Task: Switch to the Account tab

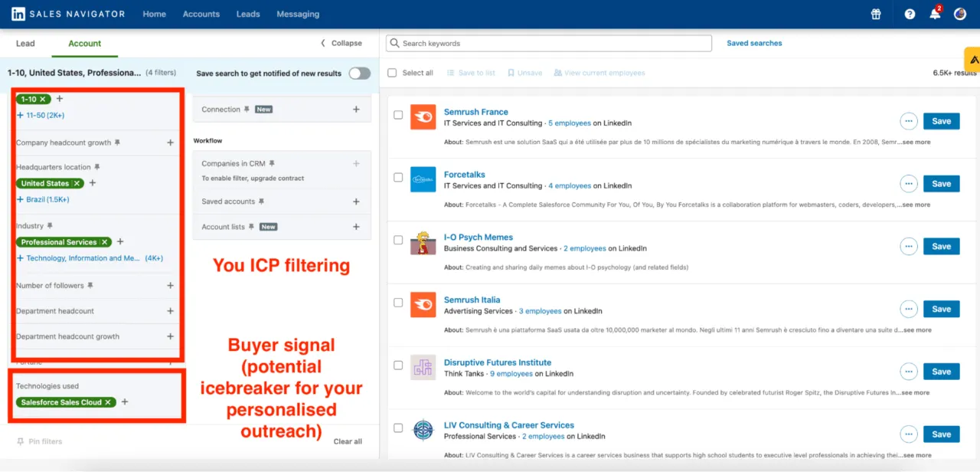Action: (85, 44)
